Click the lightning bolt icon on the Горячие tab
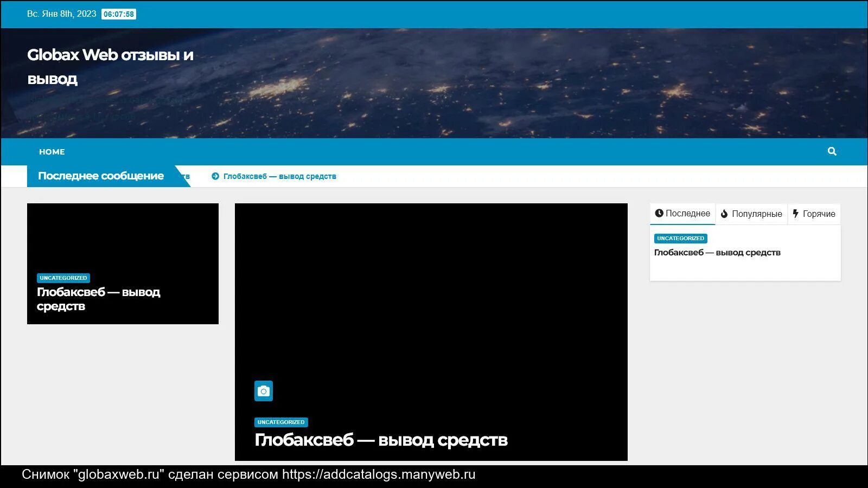The height and width of the screenshot is (488, 868). [796, 214]
